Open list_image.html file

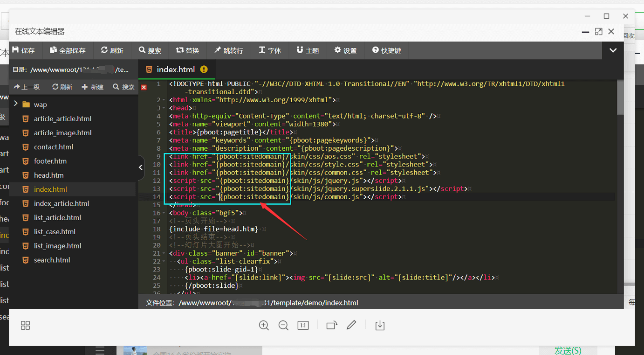57,246
